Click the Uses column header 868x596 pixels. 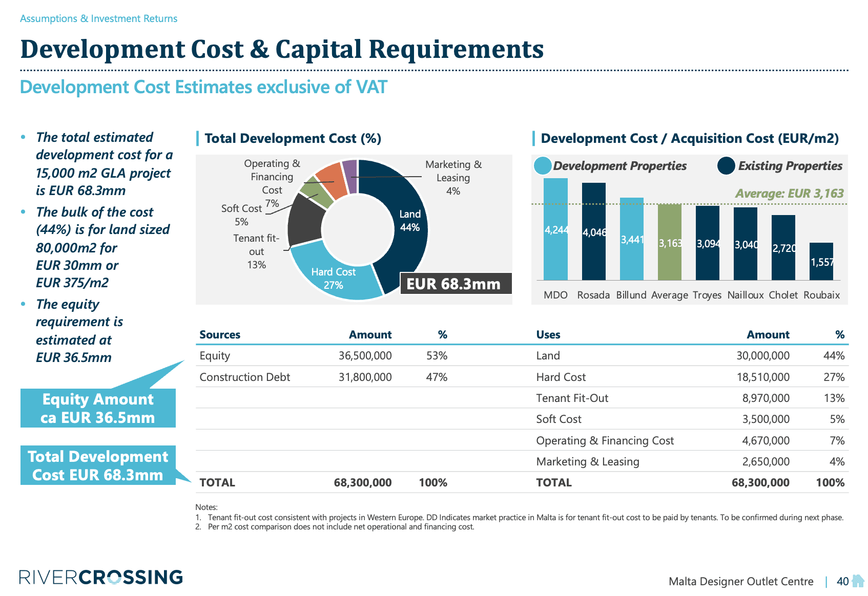click(548, 334)
